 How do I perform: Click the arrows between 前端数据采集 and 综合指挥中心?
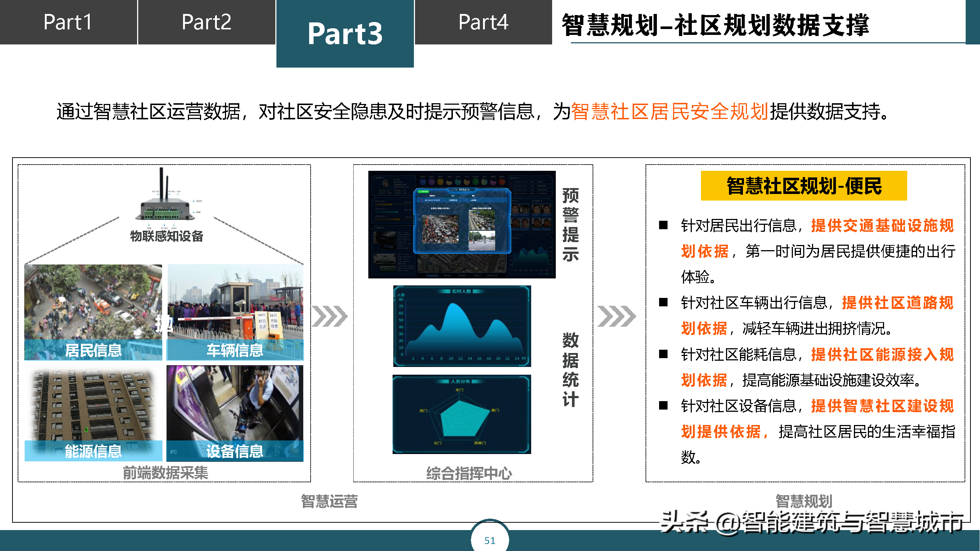[330, 316]
